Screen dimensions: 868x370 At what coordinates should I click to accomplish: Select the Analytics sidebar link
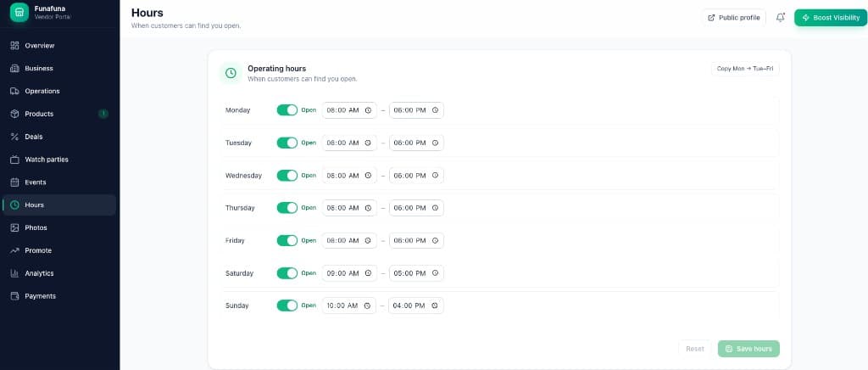(59, 273)
